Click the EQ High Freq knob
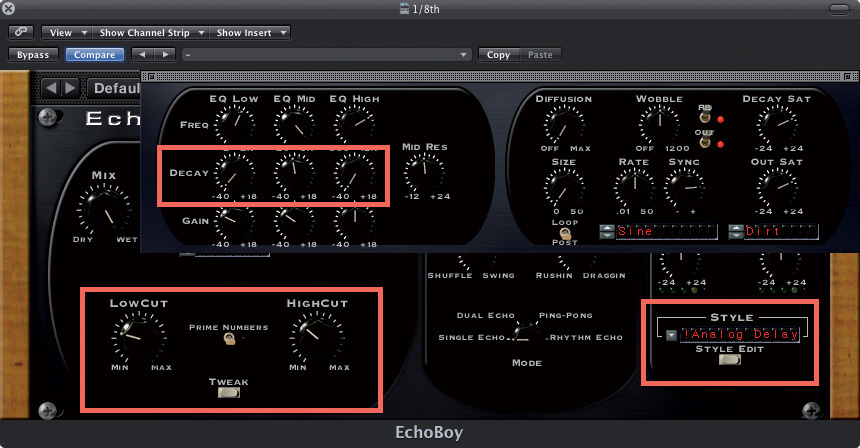The height and width of the screenshot is (448, 860). [355, 124]
